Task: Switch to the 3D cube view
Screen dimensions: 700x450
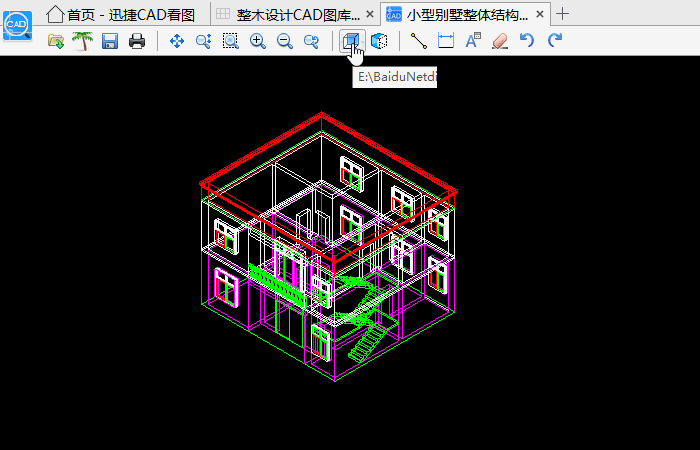Action: coord(379,41)
